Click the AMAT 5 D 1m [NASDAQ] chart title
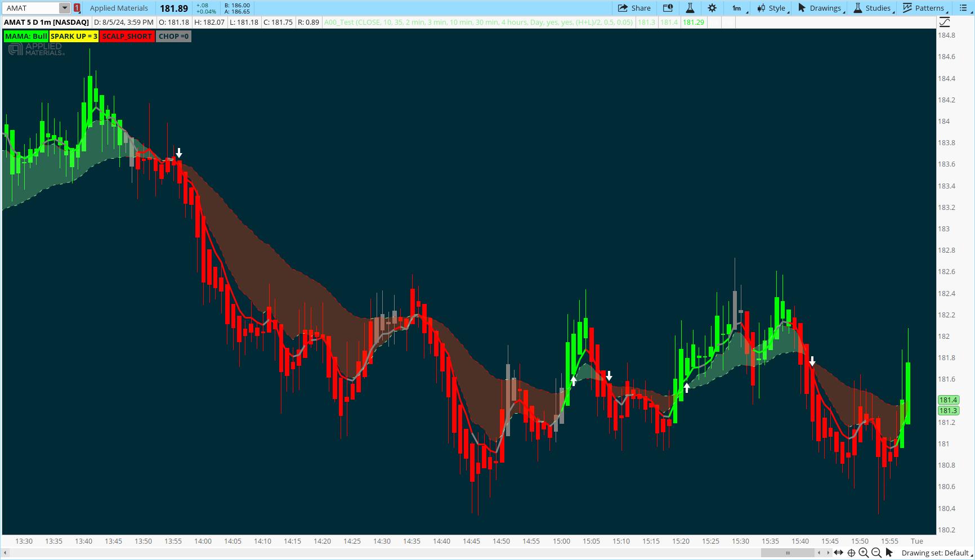 point(47,22)
